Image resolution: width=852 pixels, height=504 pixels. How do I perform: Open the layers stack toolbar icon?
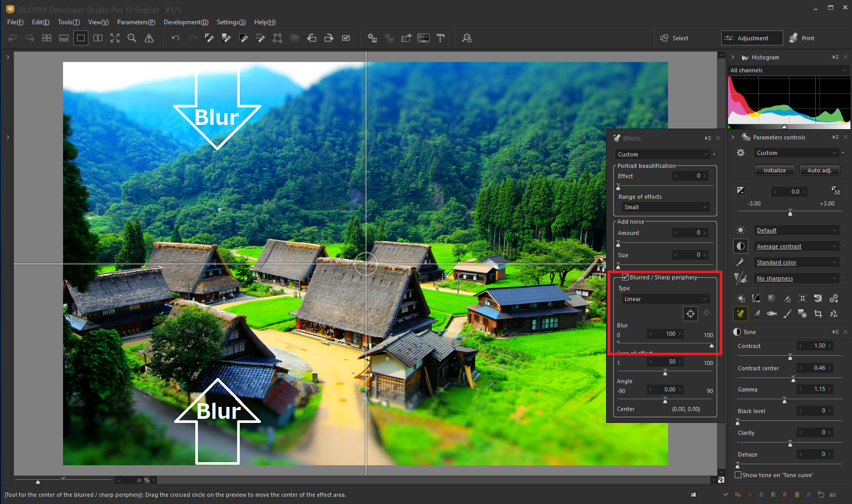click(295, 38)
